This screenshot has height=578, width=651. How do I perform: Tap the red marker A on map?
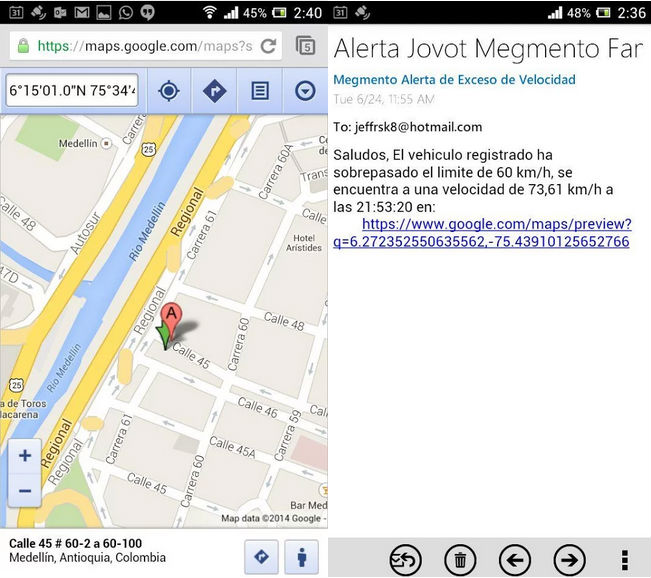click(x=171, y=321)
